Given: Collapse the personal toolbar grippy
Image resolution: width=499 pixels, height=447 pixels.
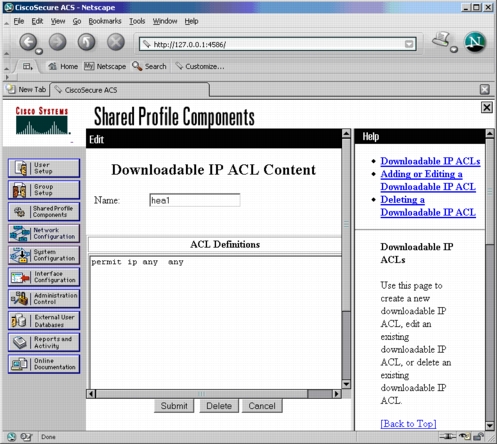Looking at the screenshot, I should pos(6,68).
